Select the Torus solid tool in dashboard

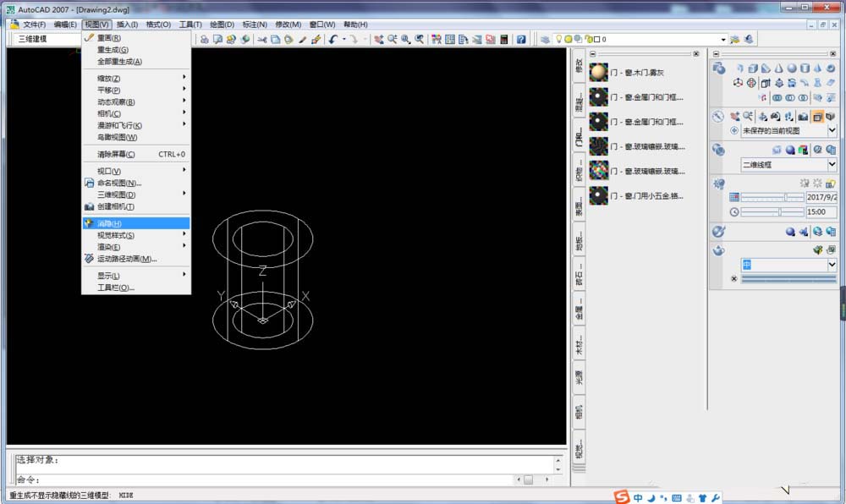tap(831, 68)
